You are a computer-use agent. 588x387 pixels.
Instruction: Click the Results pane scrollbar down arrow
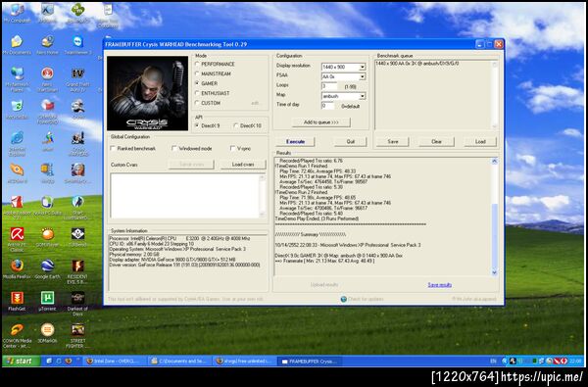[494, 272]
